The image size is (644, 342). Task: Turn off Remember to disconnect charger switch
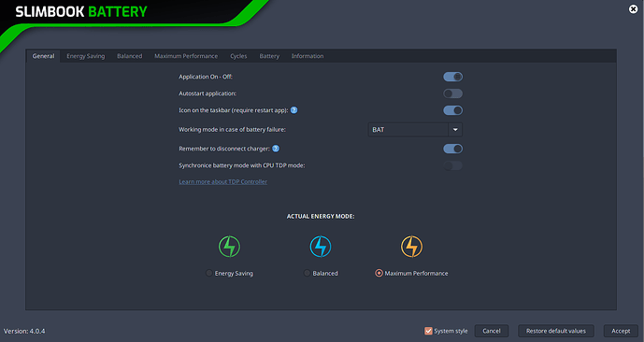[452, 149]
